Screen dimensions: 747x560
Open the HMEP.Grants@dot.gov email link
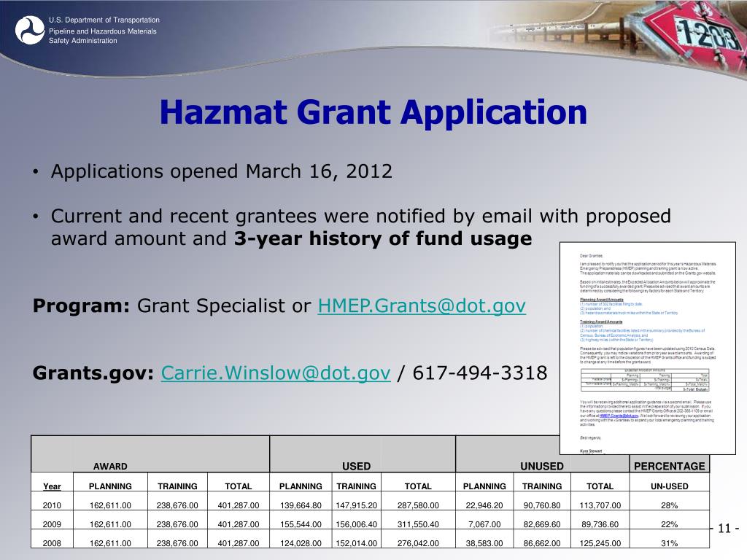pos(422,306)
